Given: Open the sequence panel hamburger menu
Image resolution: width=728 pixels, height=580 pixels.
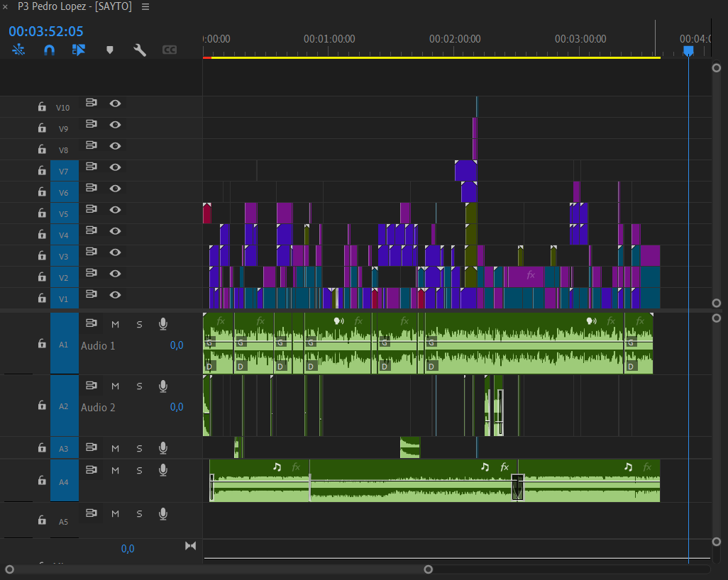Looking at the screenshot, I should [145, 7].
